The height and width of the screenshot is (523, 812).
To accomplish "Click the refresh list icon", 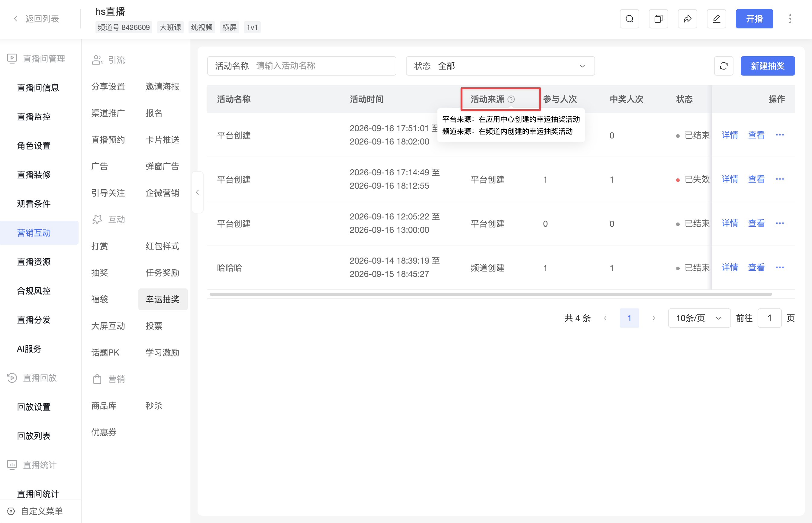I will [x=724, y=66].
